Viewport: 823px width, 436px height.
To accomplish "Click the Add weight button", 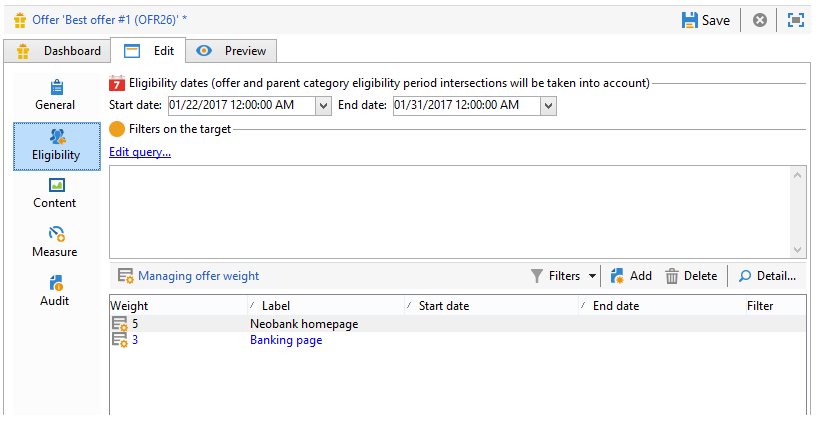I will tap(630, 276).
